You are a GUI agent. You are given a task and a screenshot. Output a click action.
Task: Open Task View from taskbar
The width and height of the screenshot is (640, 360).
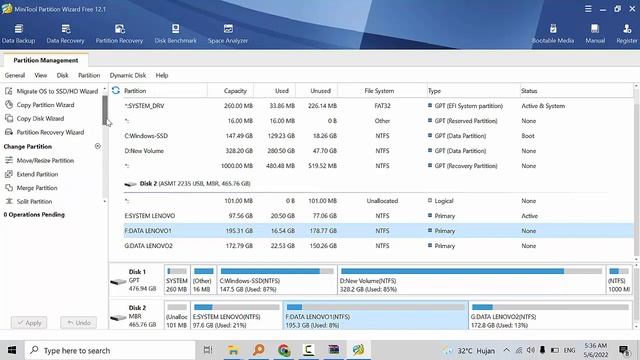[208, 350]
